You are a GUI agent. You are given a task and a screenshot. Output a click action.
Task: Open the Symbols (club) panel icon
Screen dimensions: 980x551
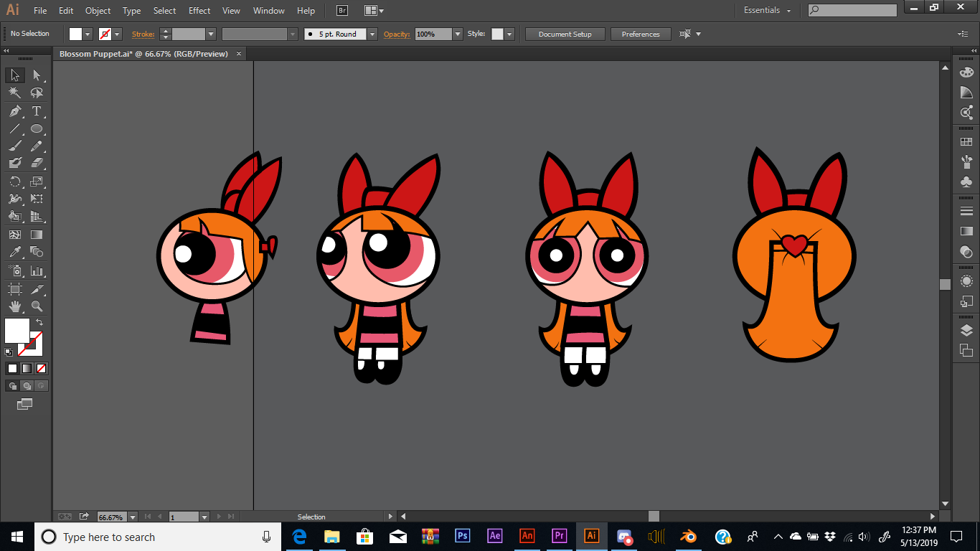pyautogui.click(x=966, y=182)
